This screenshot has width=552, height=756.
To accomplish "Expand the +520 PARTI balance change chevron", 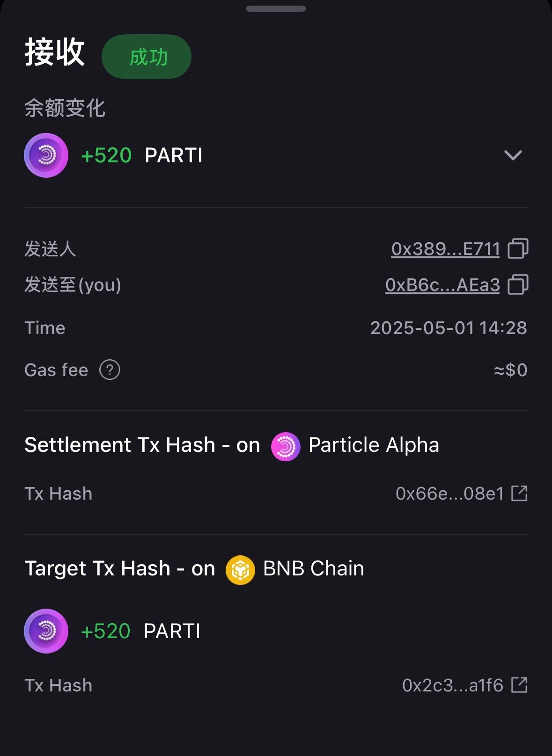I will 513,155.
